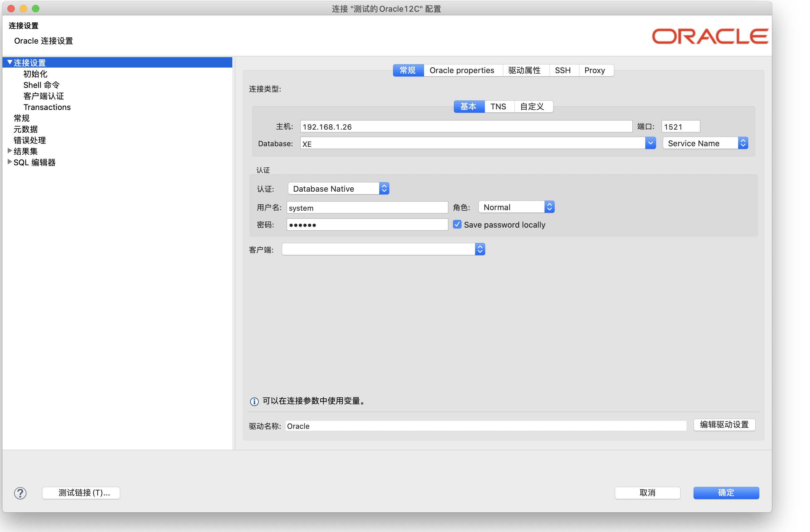Image resolution: width=810 pixels, height=532 pixels.
Task: Expand the SQL 编辑器 tree node
Action: 9,162
